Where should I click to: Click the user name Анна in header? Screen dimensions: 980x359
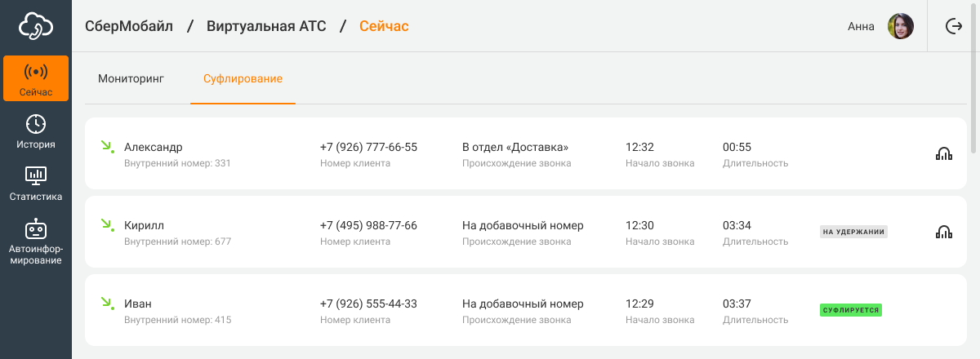pyautogui.click(x=861, y=26)
